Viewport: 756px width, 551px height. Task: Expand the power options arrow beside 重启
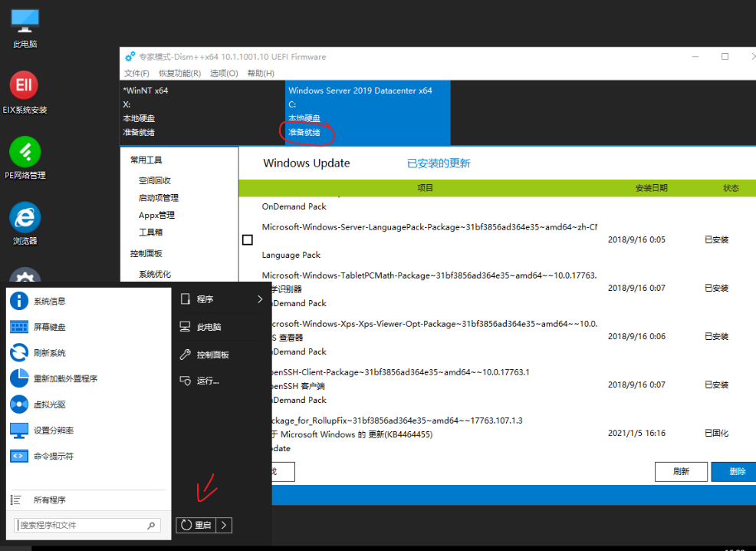[x=224, y=525]
